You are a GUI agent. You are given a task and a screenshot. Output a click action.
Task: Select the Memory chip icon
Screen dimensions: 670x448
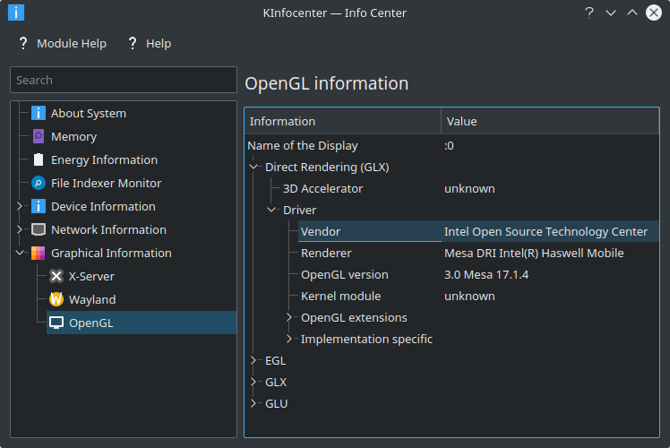coord(39,136)
